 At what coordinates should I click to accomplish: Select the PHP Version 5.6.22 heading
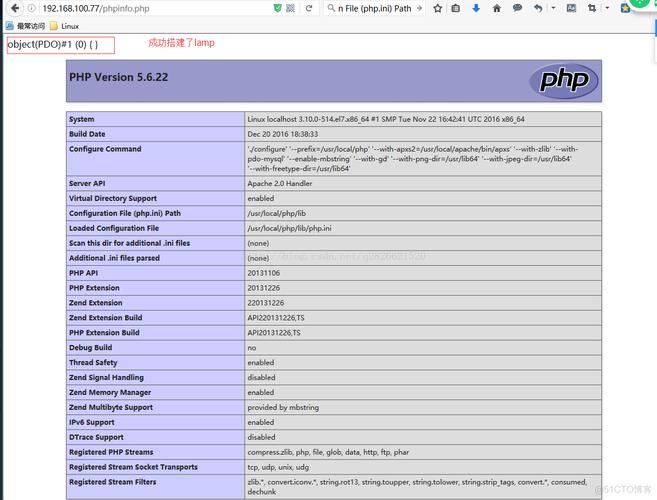pyautogui.click(x=119, y=77)
